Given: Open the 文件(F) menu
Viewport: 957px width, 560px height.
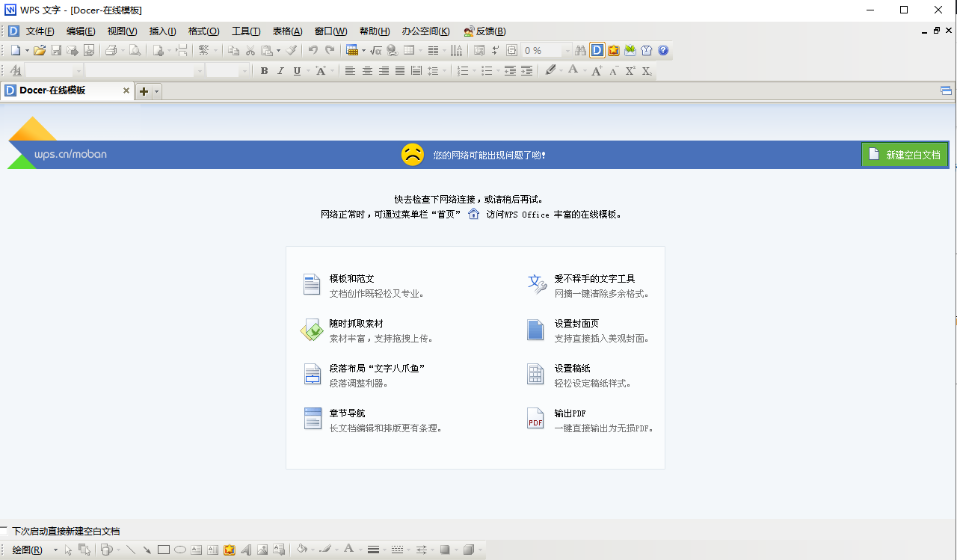Looking at the screenshot, I should (40, 31).
